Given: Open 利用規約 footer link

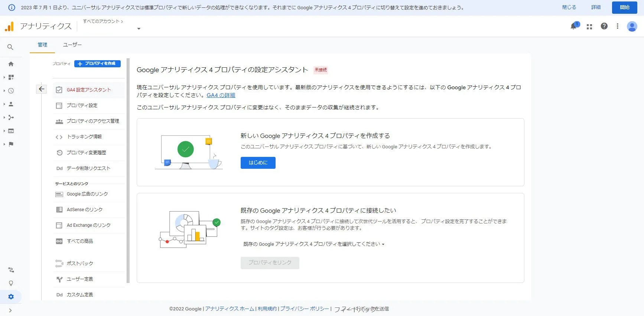Looking at the screenshot, I should 267,309.
